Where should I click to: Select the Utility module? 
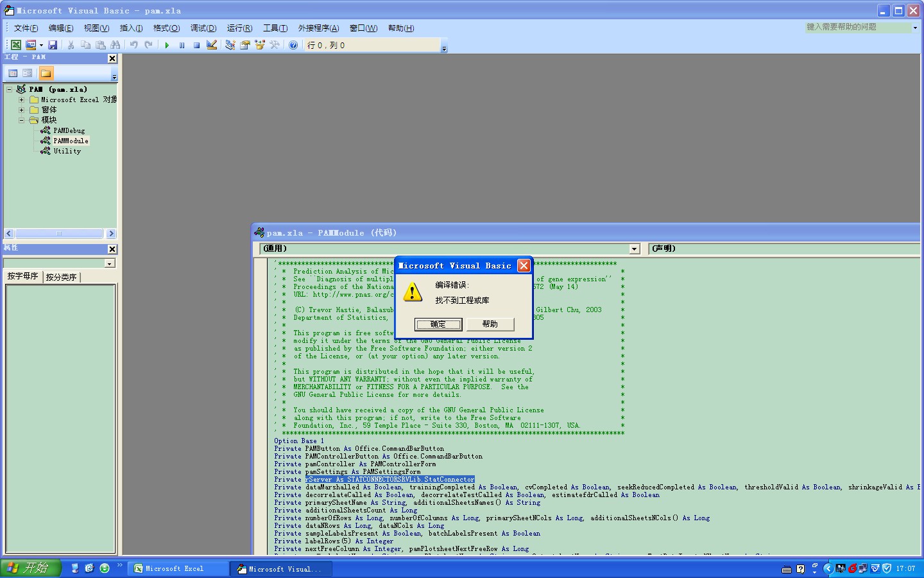pyautogui.click(x=67, y=151)
